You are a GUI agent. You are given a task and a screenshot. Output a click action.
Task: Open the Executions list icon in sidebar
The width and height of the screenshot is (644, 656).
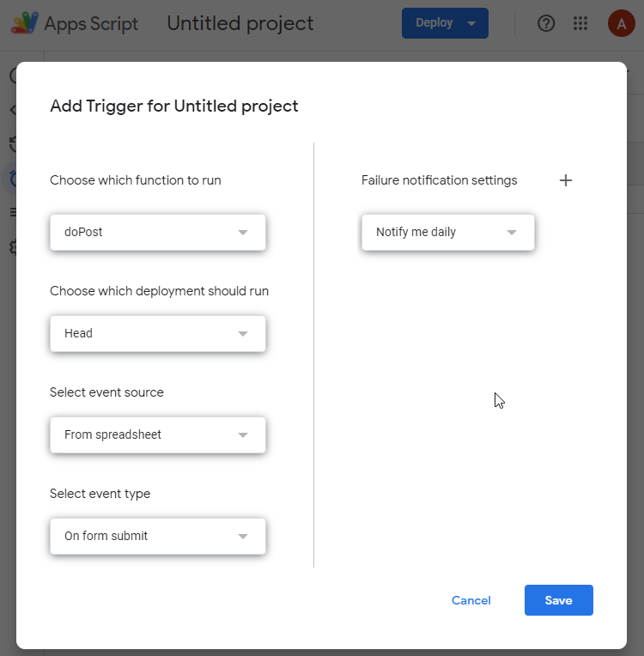pyautogui.click(x=13, y=212)
